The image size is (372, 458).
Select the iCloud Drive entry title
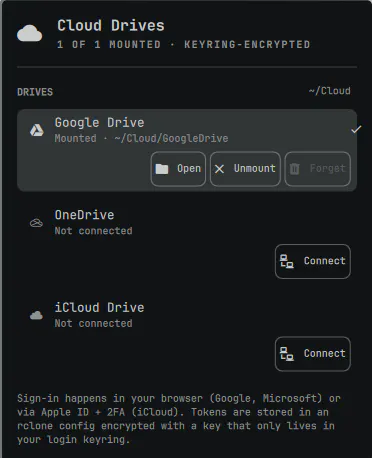[99, 307]
